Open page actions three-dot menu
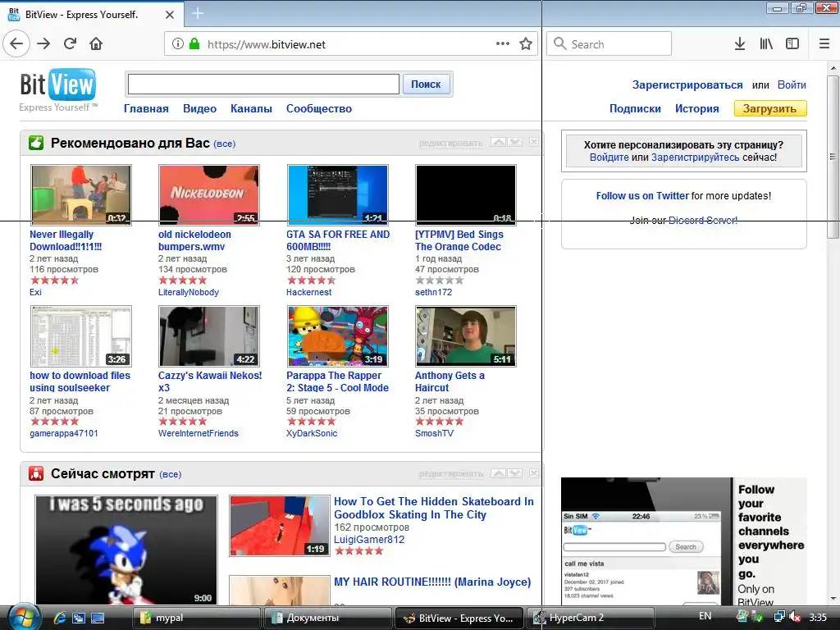The width and height of the screenshot is (840, 630). pyautogui.click(x=503, y=44)
